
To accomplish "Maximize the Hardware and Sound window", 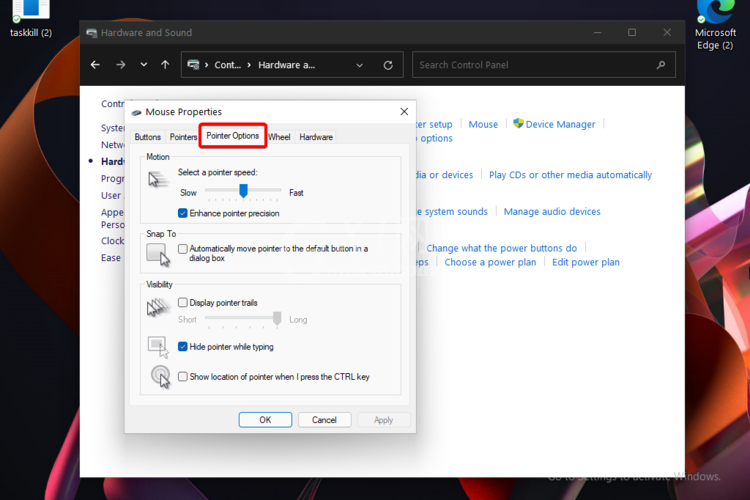I will pos(632,33).
